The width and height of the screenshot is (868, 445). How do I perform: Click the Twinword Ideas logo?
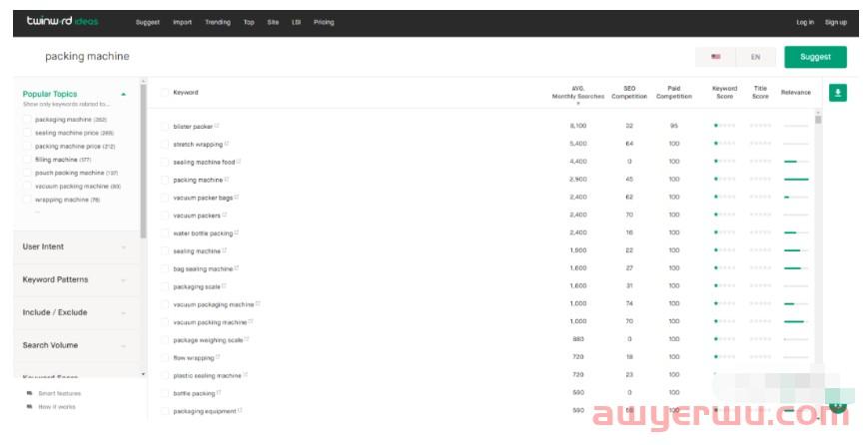pos(62,21)
